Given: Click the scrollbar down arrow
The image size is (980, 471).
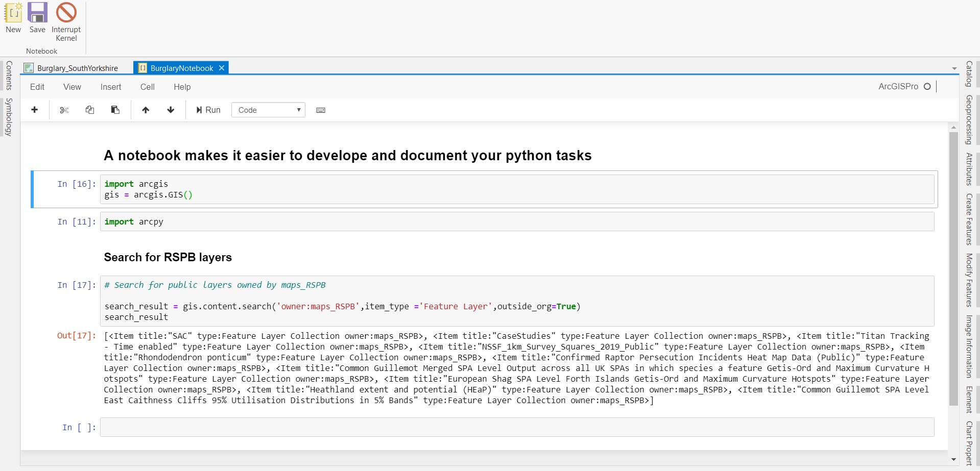Looking at the screenshot, I should pyautogui.click(x=953, y=459).
